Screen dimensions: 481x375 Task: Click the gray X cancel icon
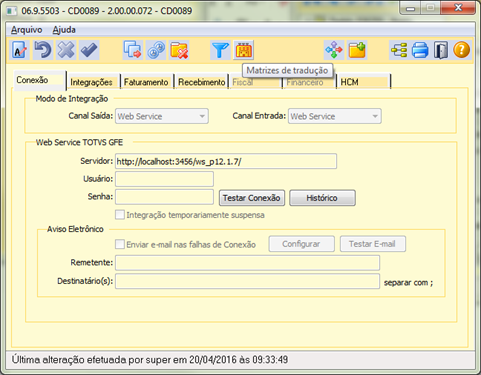tap(66, 50)
